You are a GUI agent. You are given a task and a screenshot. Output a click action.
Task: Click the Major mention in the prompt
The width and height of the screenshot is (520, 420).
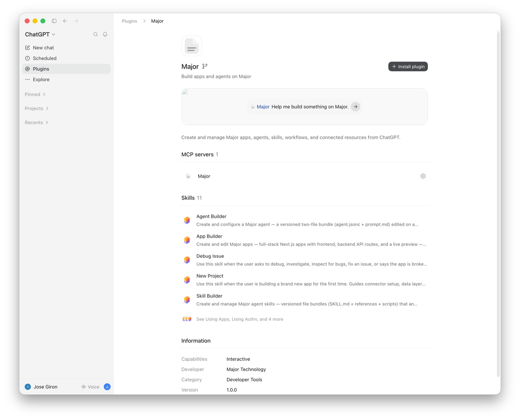pos(263,107)
